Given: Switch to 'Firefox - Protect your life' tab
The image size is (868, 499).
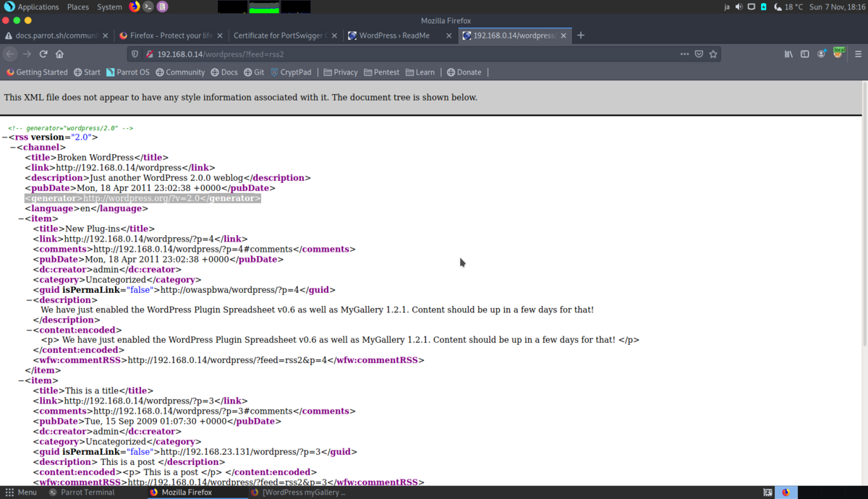Looking at the screenshot, I should coord(165,35).
